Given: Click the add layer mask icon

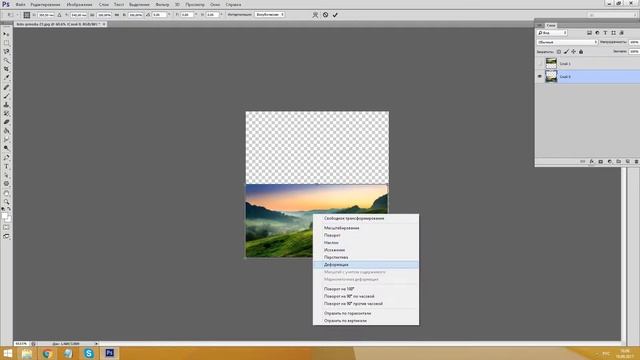Looking at the screenshot, I should click(x=600, y=162).
